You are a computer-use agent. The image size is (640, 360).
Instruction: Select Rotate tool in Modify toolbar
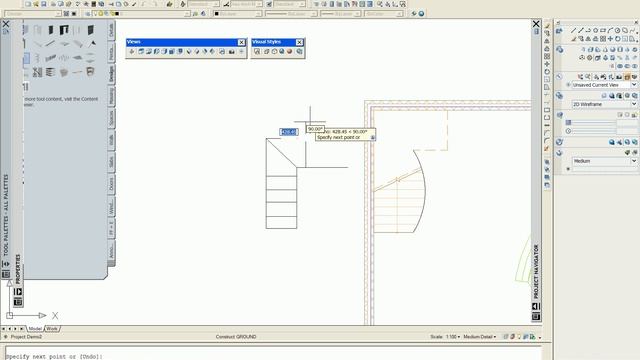(x=547, y=72)
